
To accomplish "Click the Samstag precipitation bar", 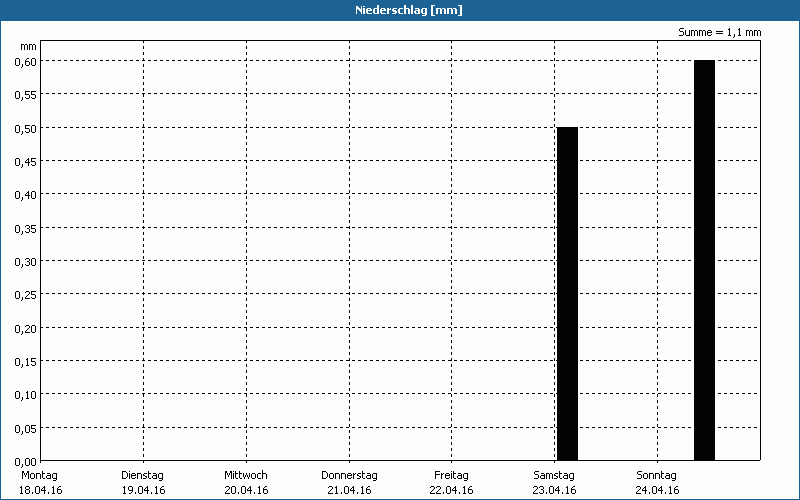I will (x=567, y=294).
